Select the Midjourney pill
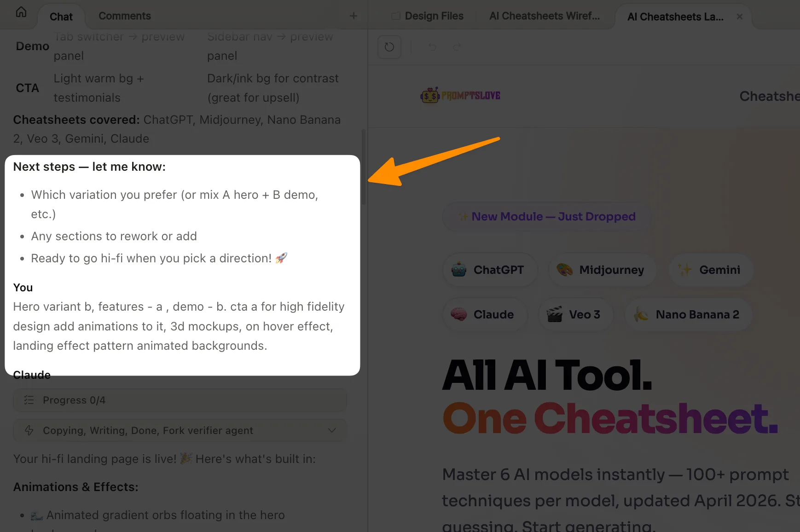Image resolution: width=800 pixels, height=532 pixels. coord(601,270)
